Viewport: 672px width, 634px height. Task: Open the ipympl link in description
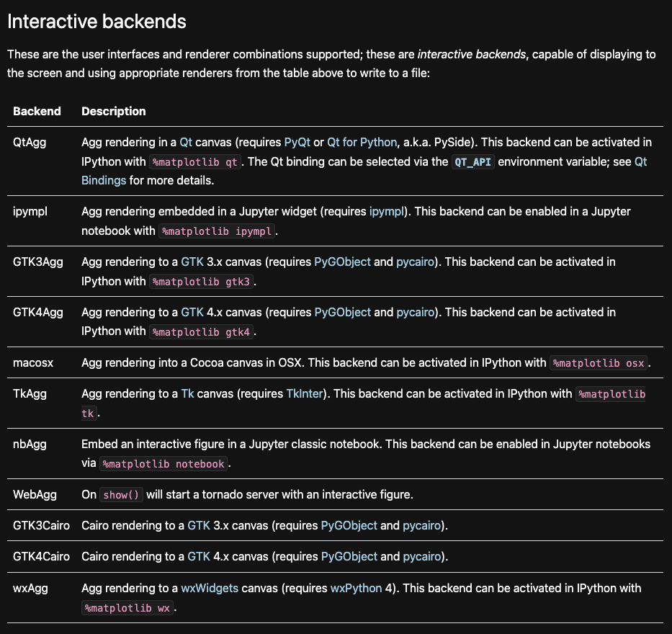tap(387, 211)
